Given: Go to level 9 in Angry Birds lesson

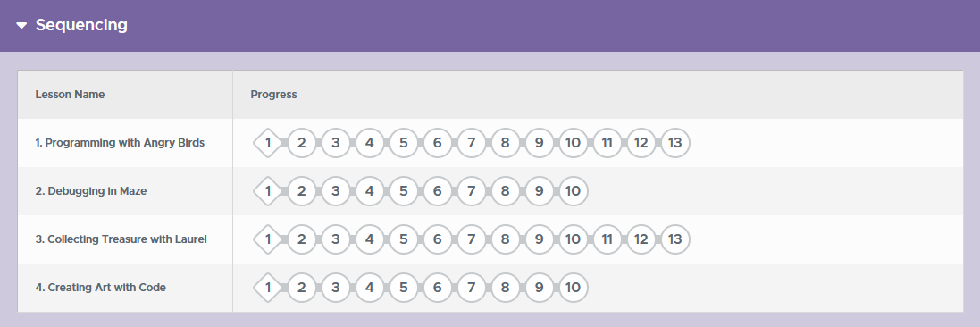Looking at the screenshot, I should coord(539,143).
